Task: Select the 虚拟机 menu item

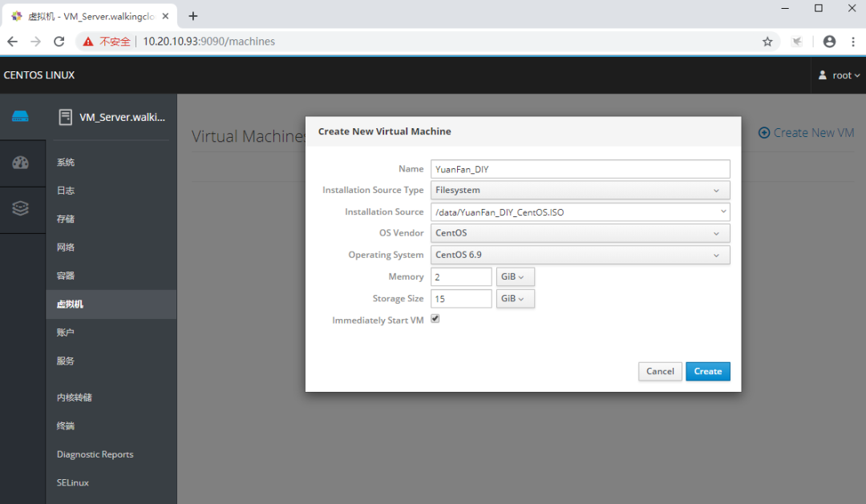Action: pyautogui.click(x=111, y=304)
